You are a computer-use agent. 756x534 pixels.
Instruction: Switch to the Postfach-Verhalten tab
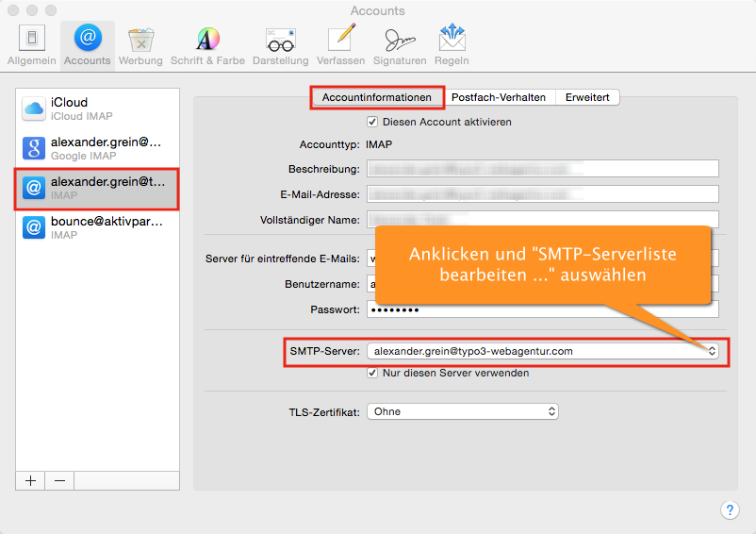tap(499, 97)
